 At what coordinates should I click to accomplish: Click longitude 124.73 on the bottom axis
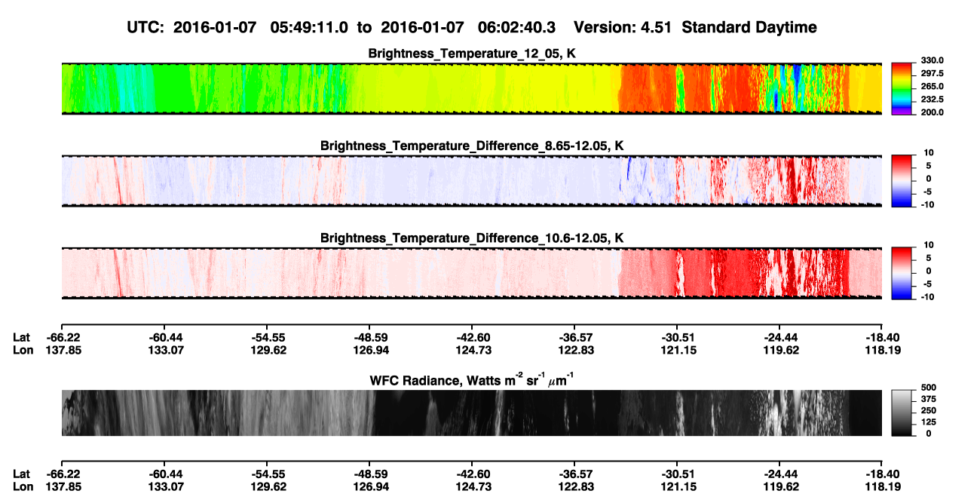point(473,486)
